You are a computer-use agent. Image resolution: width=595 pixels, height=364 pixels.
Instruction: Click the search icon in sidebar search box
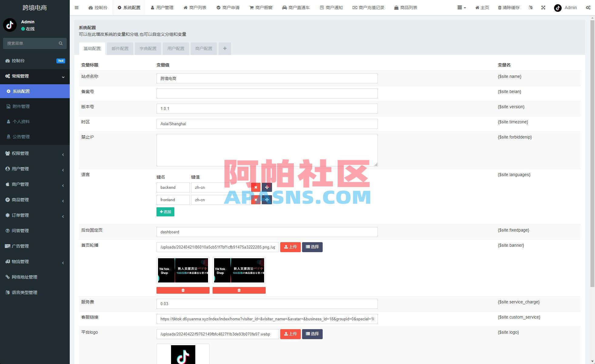tap(60, 43)
